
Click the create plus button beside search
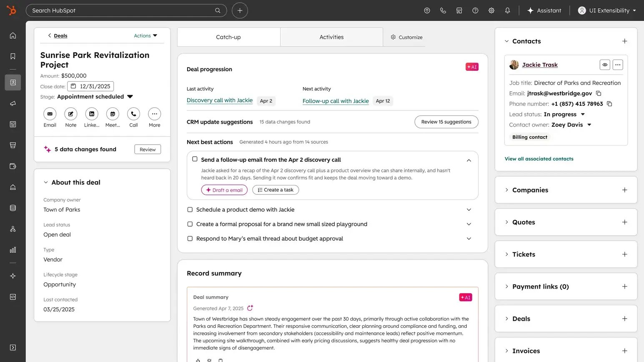(x=240, y=10)
